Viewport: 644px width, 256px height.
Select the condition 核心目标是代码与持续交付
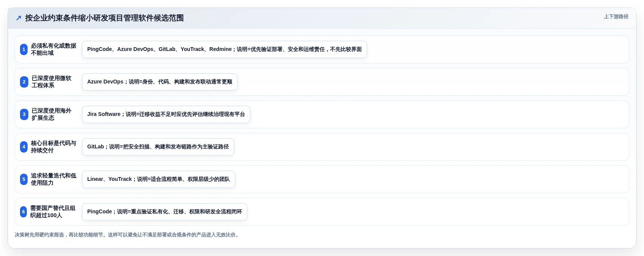[54, 147]
